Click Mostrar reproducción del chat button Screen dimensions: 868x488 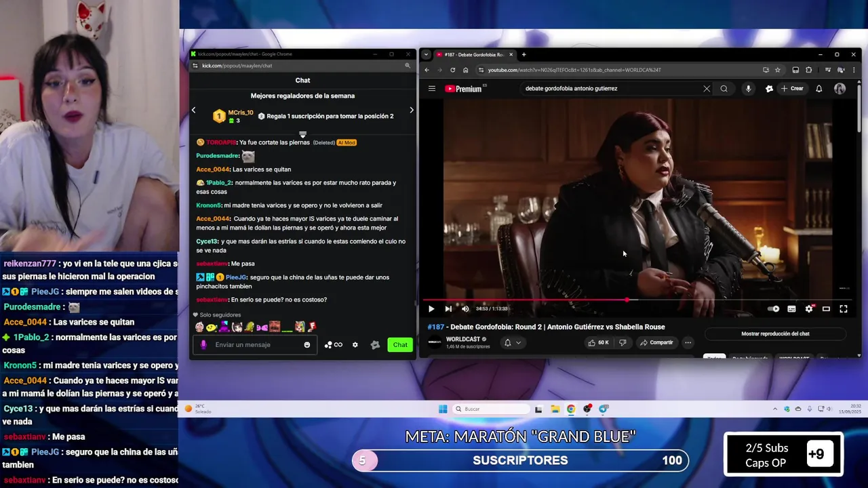click(775, 333)
